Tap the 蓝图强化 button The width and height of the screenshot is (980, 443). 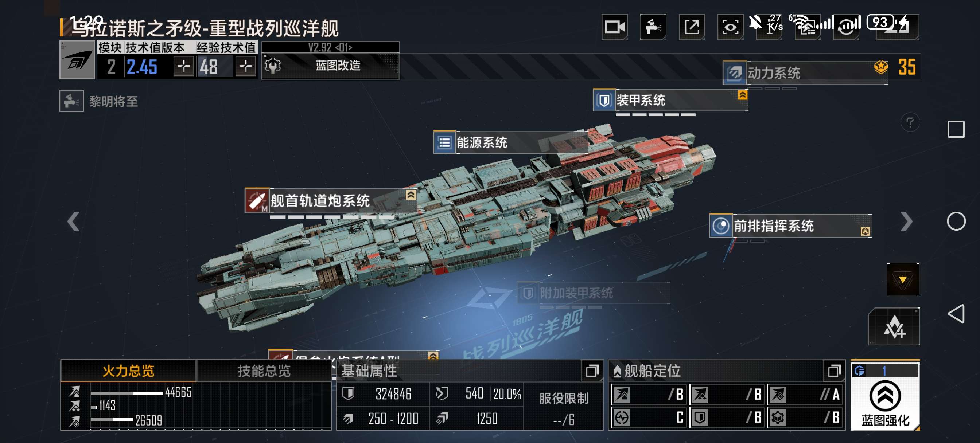pyautogui.click(x=885, y=396)
